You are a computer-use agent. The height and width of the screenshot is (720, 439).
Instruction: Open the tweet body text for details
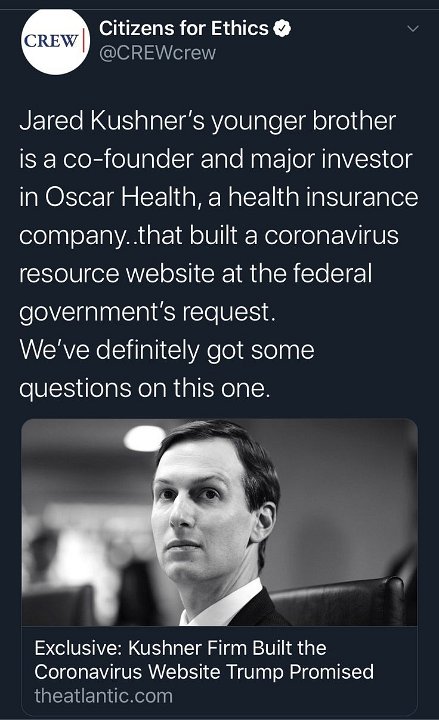pos(219,254)
